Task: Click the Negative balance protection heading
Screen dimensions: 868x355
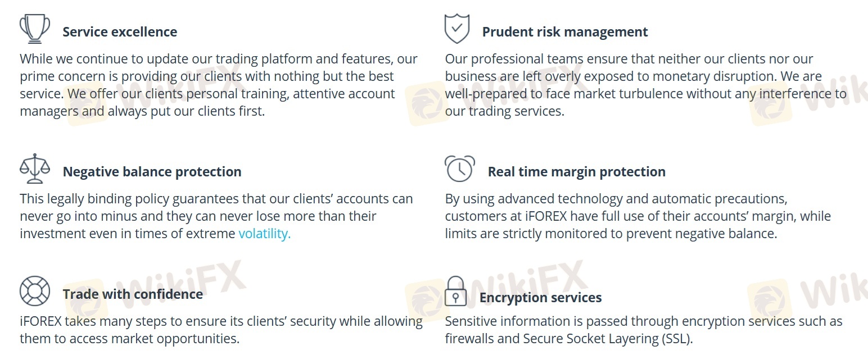Action: coord(152,172)
